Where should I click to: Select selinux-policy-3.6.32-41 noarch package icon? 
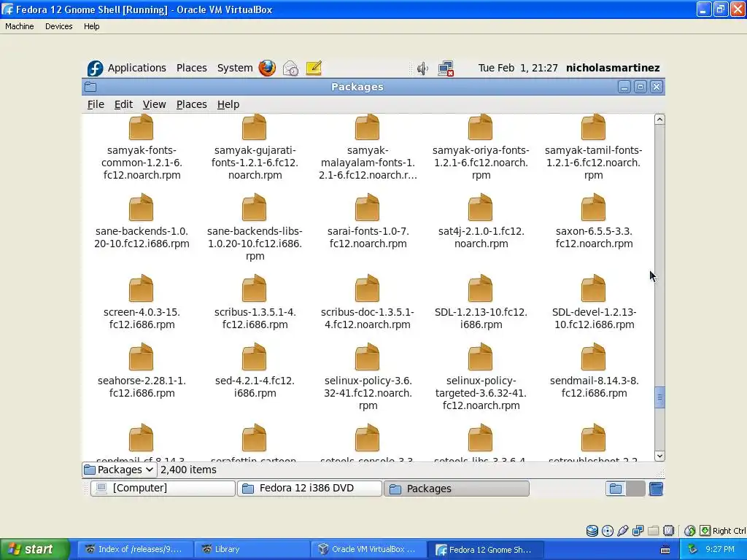368,357
